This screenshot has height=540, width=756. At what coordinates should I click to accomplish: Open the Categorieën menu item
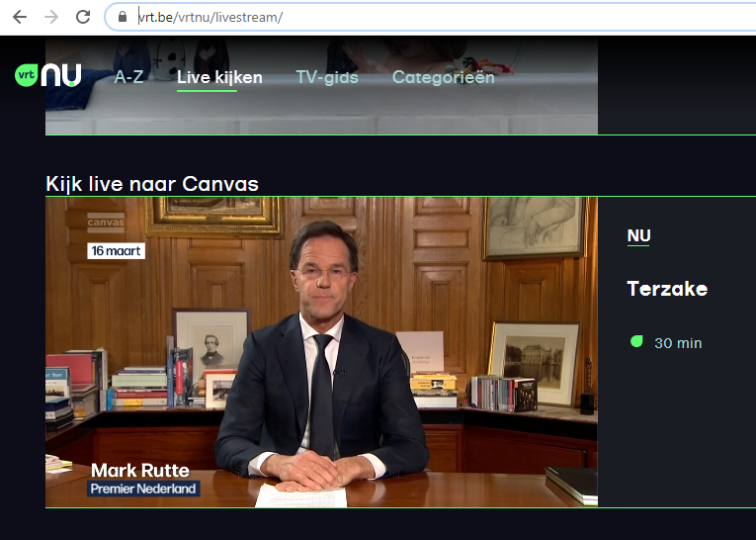click(x=443, y=77)
